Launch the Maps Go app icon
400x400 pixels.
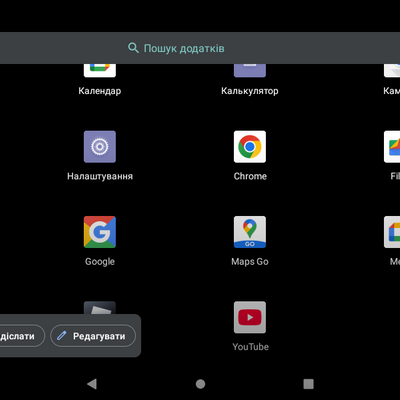(250, 232)
